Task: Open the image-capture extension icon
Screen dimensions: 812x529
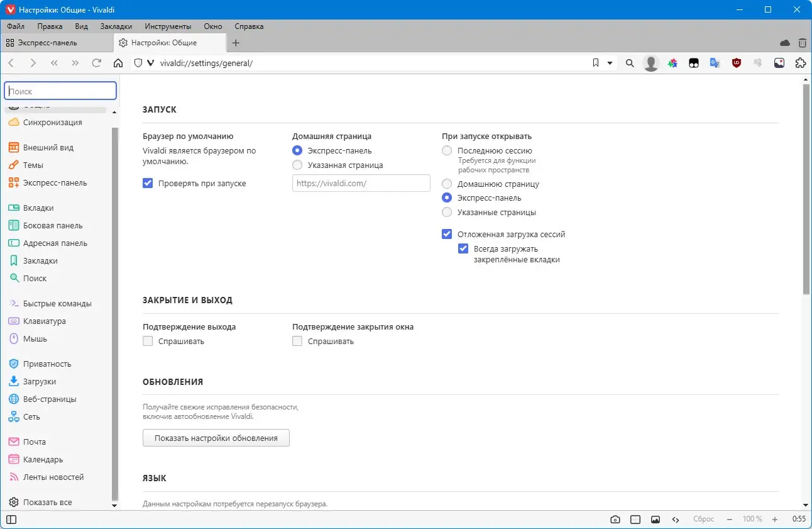Action: [x=779, y=63]
